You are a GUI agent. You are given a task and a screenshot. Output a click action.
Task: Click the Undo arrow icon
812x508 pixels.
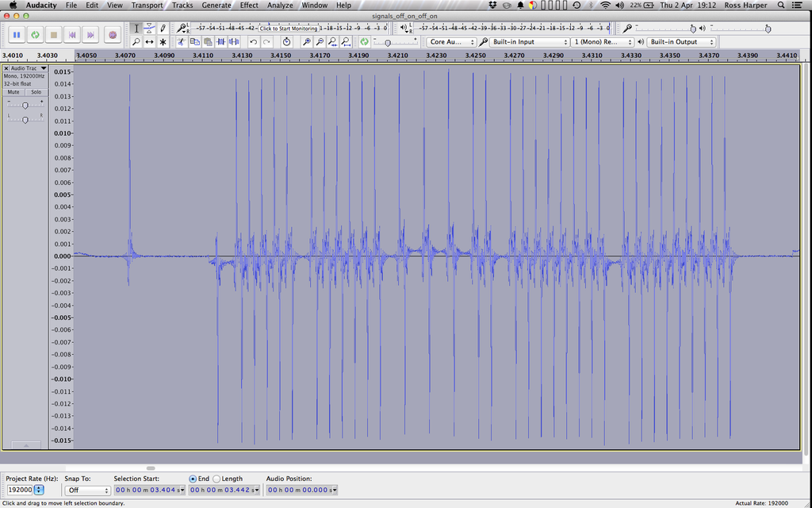coord(253,42)
